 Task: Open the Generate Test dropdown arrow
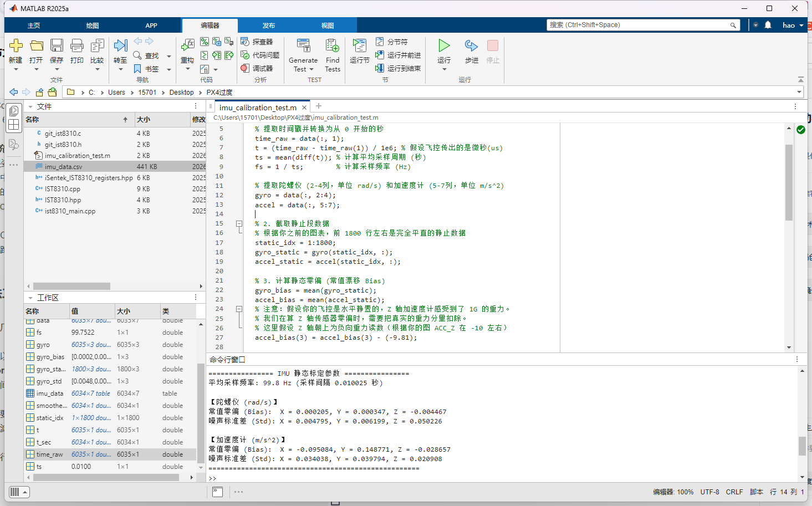(311, 69)
